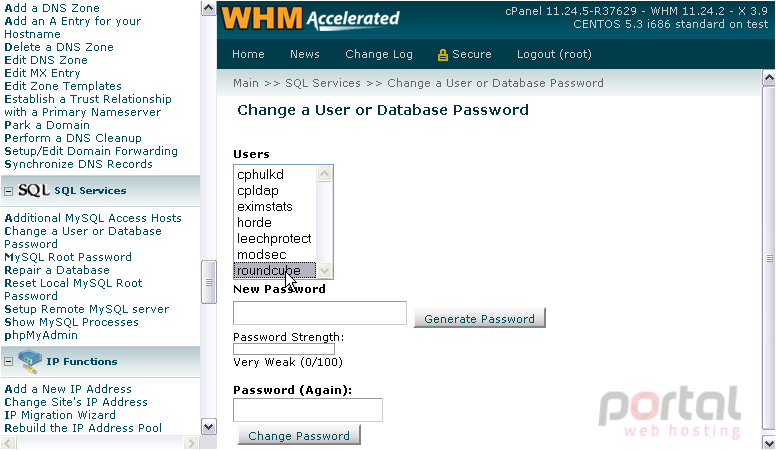Click the Secure padlock icon
Image resolution: width=776 pixels, height=450 pixels.
[x=442, y=54]
